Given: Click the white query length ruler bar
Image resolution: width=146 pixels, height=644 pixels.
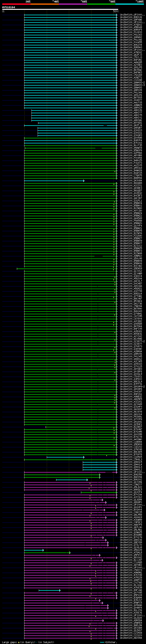Looking at the screenshot, I should pyautogui.click(x=60, y=10).
